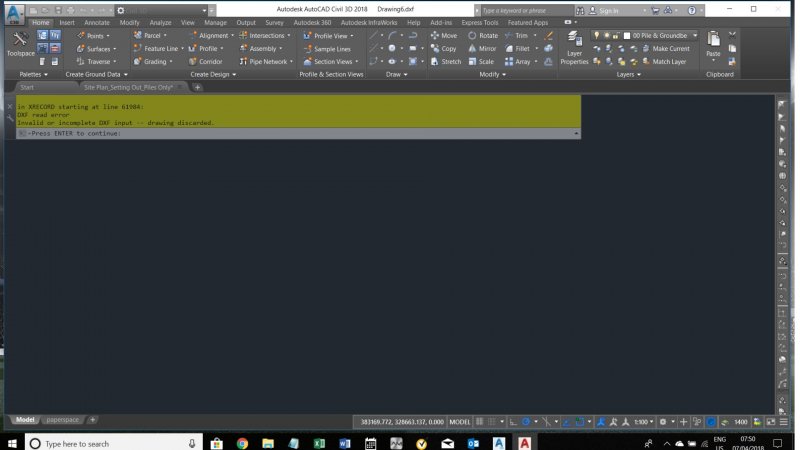Open the AutoCAD application menu
The image size is (800, 450).
[14, 14]
